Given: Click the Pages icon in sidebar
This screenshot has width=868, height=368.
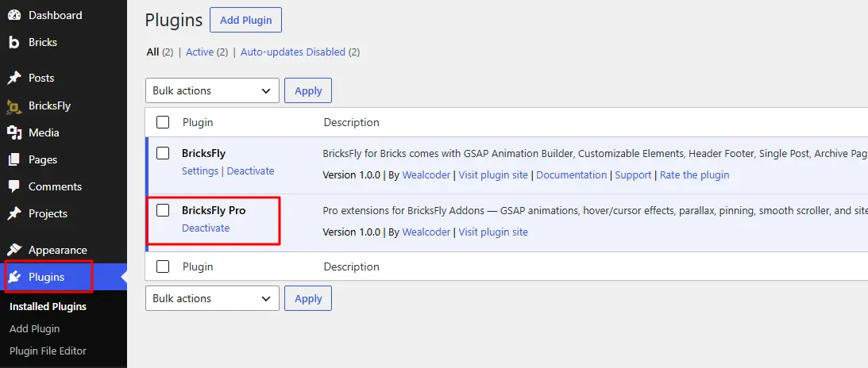Looking at the screenshot, I should (x=14, y=159).
